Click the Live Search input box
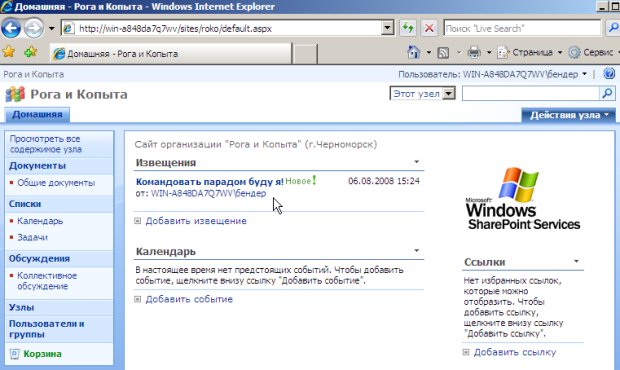The width and height of the screenshot is (620, 370). point(522,28)
